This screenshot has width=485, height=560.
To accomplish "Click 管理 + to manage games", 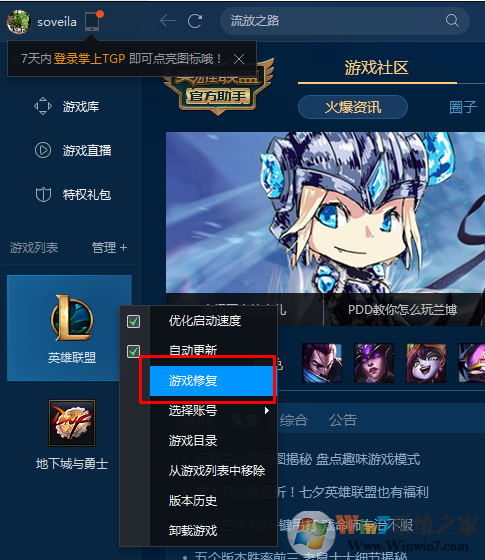I will (109, 248).
